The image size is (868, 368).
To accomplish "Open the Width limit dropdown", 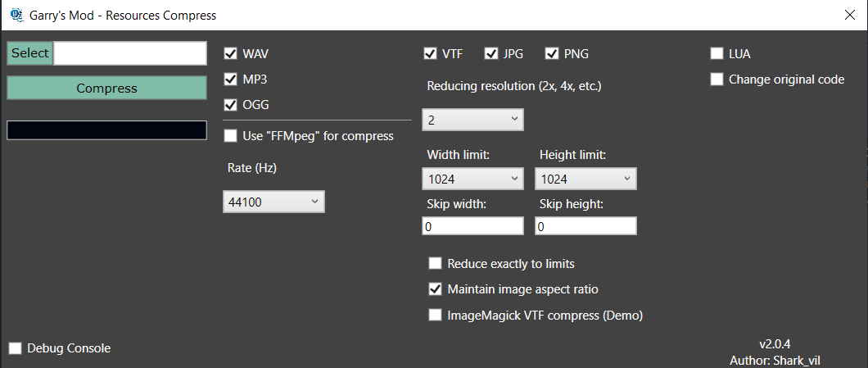I will 472,179.
